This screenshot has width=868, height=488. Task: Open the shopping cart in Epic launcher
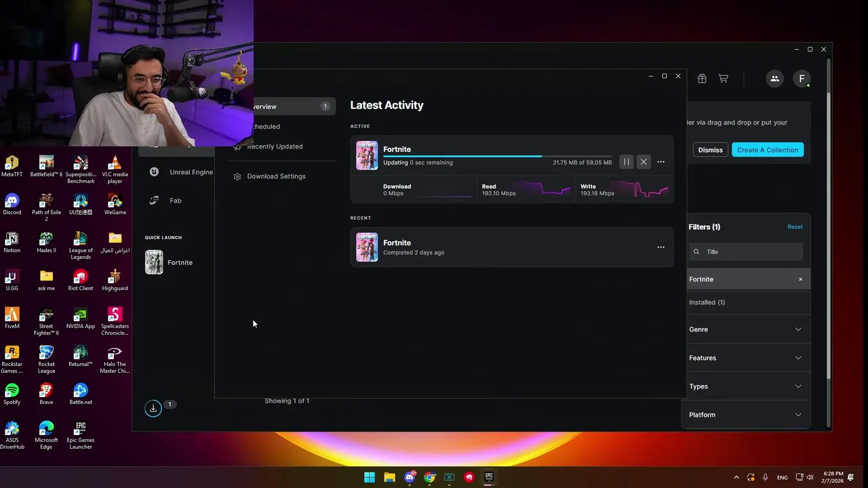point(724,79)
